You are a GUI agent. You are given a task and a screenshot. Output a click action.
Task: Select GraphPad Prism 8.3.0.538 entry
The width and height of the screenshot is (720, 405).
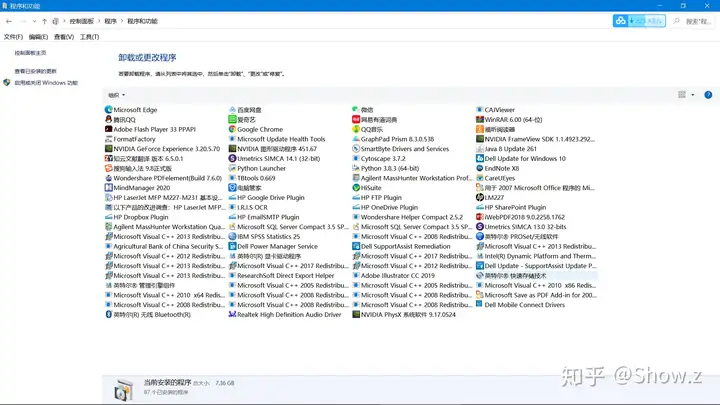[x=393, y=139]
